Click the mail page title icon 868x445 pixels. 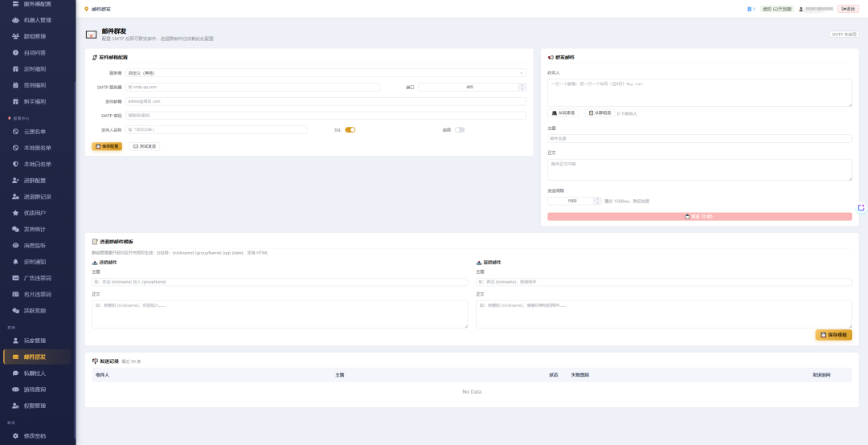click(x=92, y=35)
